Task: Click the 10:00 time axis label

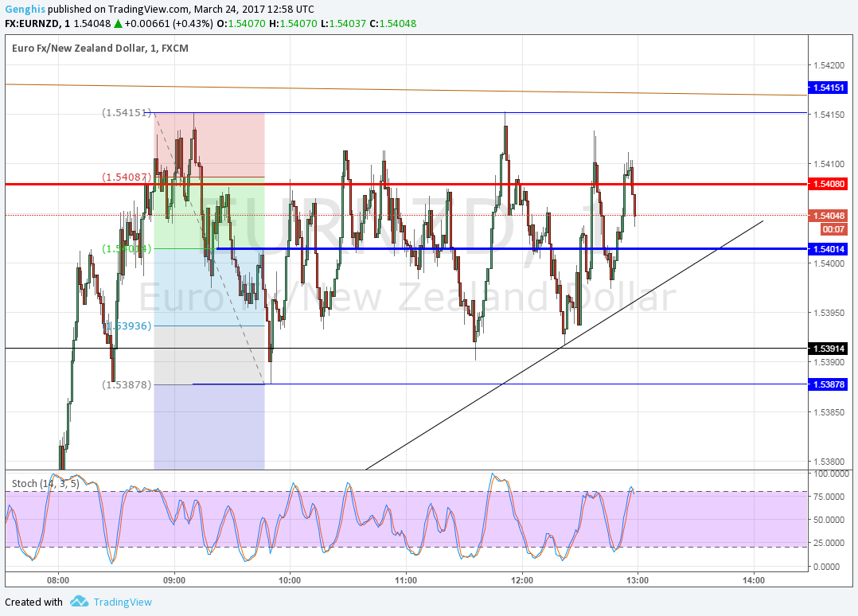Action: (x=290, y=580)
